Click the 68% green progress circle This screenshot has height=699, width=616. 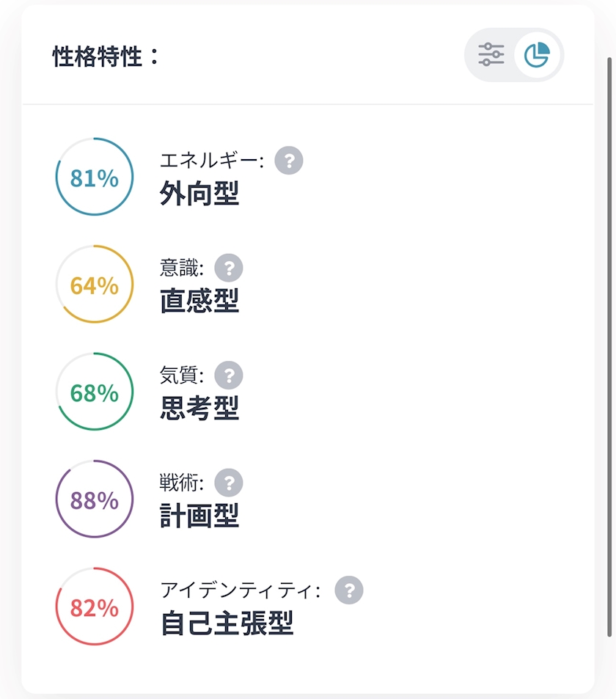point(95,392)
